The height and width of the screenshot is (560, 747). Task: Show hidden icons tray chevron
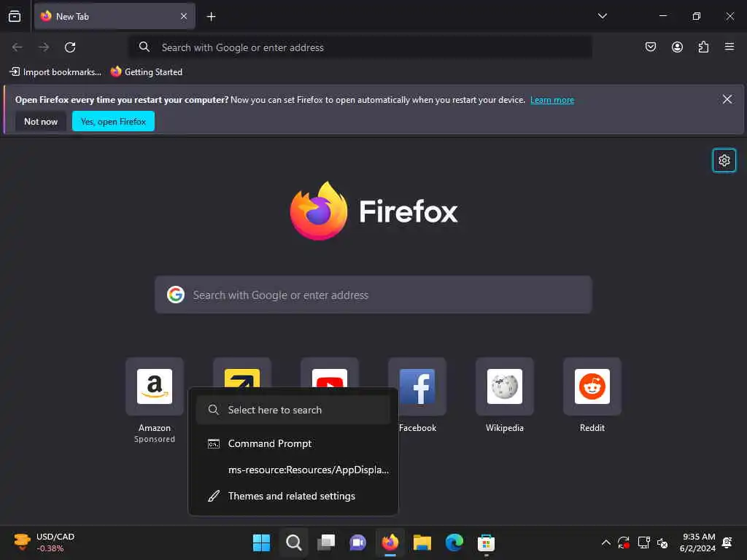606,542
